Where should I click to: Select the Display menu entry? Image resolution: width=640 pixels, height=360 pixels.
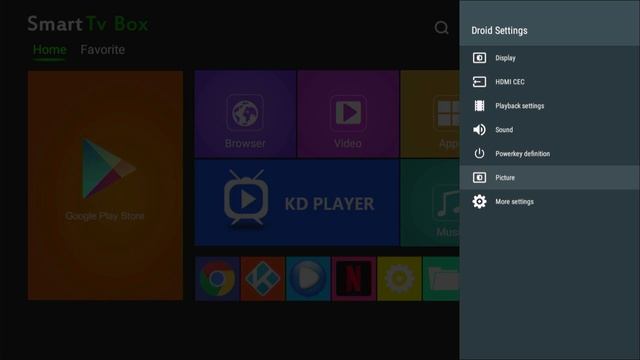(549, 58)
